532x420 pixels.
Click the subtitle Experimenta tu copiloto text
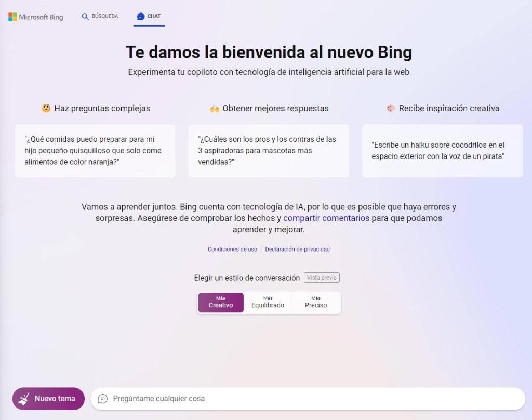coord(269,72)
